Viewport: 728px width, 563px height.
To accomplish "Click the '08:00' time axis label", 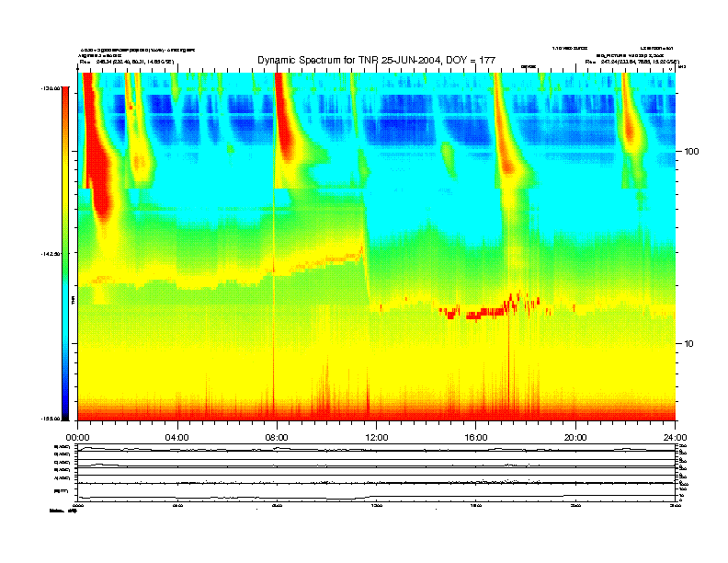I will coord(277,438).
